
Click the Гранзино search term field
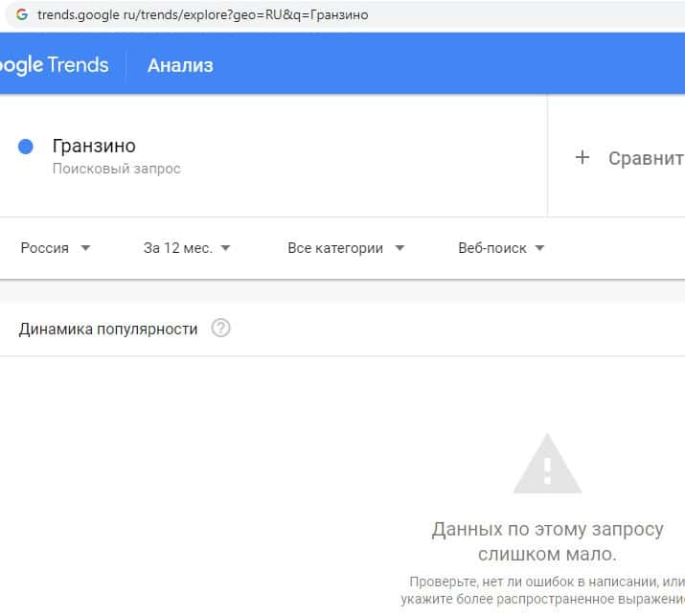click(x=94, y=147)
